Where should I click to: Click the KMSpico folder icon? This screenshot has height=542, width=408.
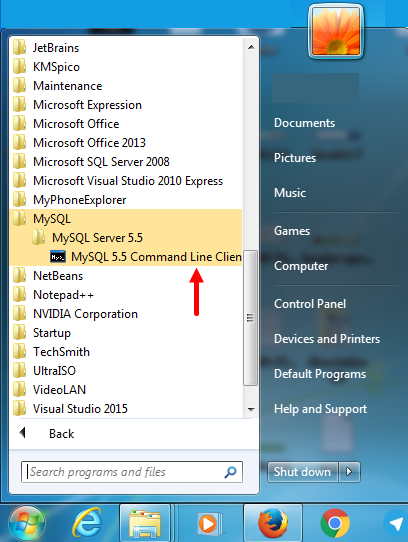coord(19,66)
